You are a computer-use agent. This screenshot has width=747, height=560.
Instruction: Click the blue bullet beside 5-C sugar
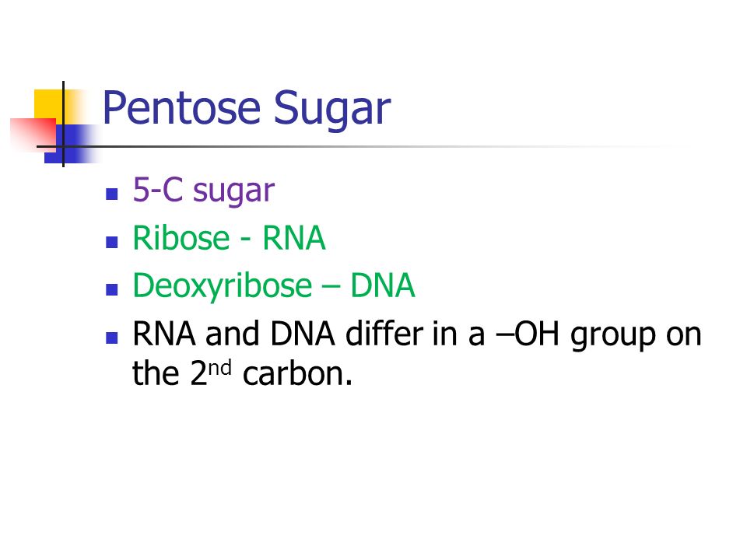112,194
